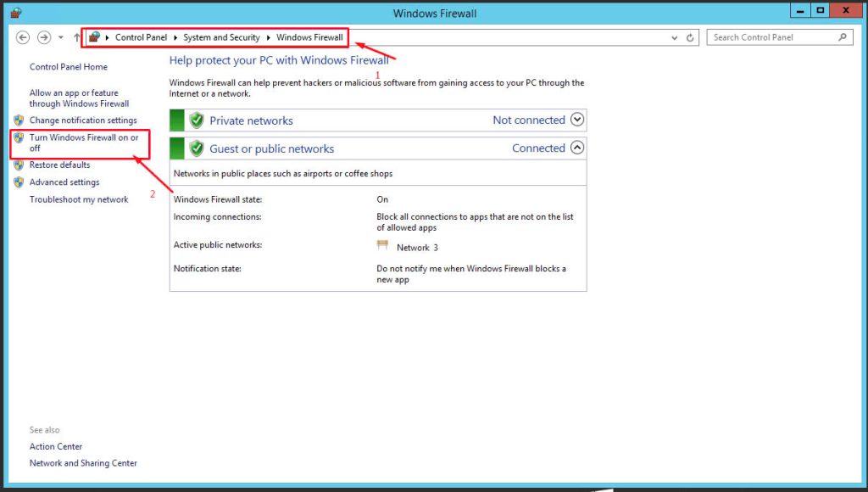Click the Notification state label

[207, 269]
